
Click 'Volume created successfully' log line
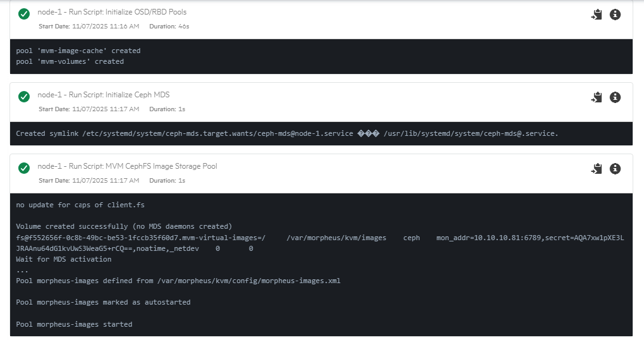click(124, 227)
